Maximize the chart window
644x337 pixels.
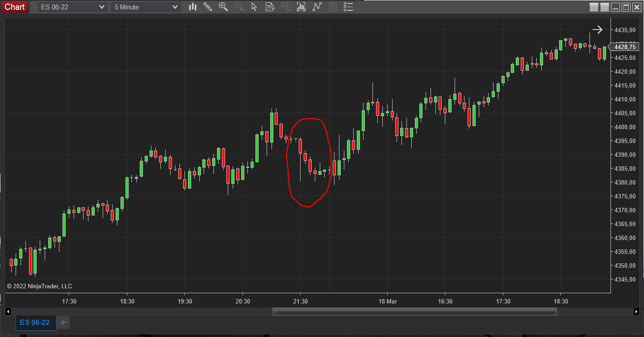click(x=626, y=7)
